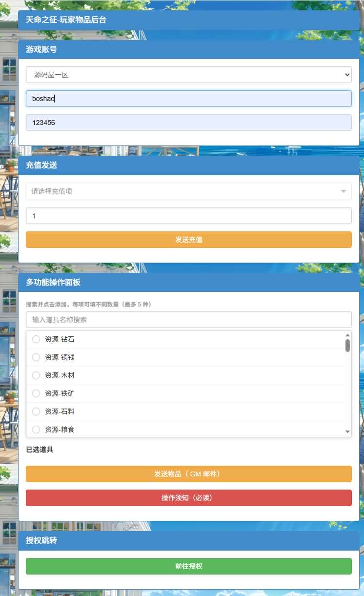
Task: Select the 资源-木材 radio option
Action: [x=36, y=375]
